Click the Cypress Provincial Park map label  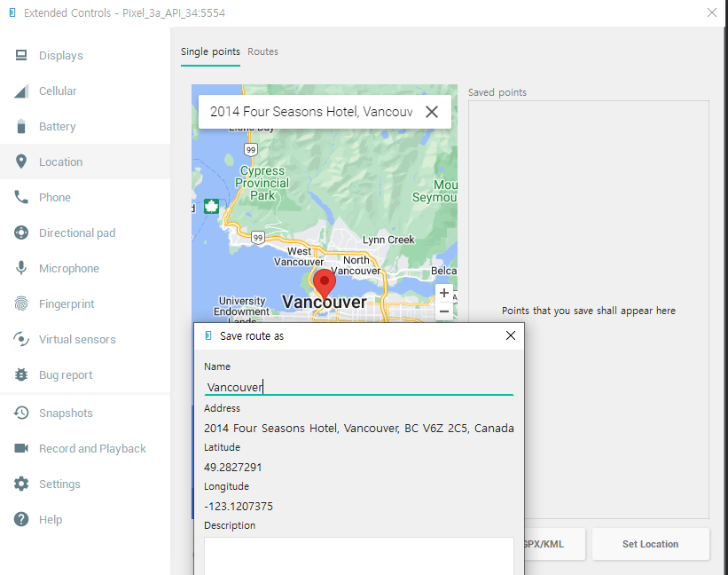[x=262, y=183]
